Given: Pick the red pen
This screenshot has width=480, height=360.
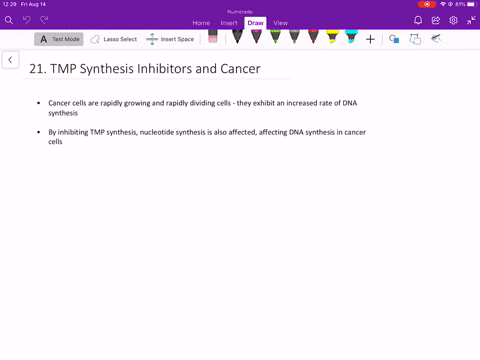Looking at the screenshot, I should pos(313,36).
